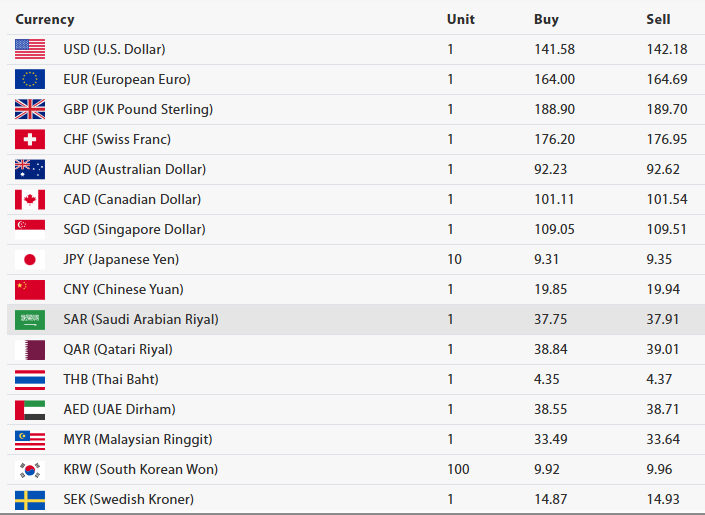The image size is (705, 515).
Task: Click the Swiss flag icon
Action: point(30,139)
